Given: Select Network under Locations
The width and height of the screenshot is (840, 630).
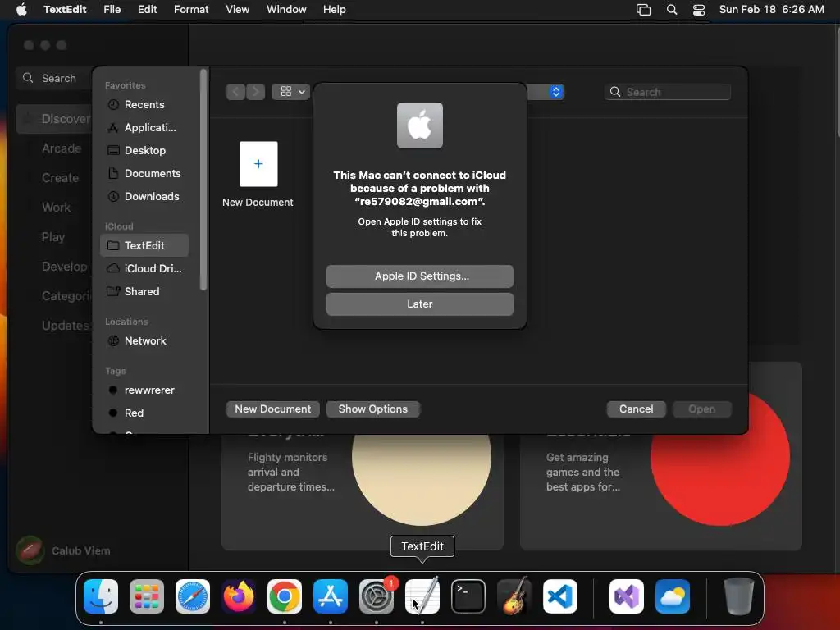Looking at the screenshot, I should [x=144, y=340].
